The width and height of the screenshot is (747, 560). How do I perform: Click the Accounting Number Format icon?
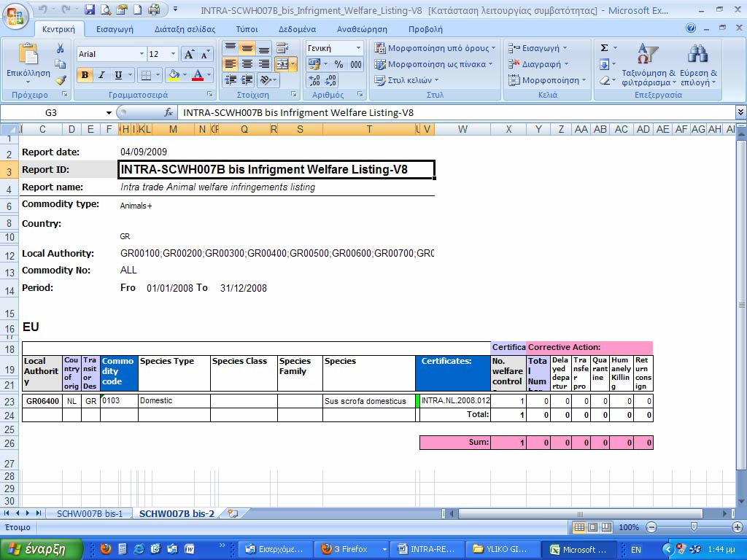(314, 64)
